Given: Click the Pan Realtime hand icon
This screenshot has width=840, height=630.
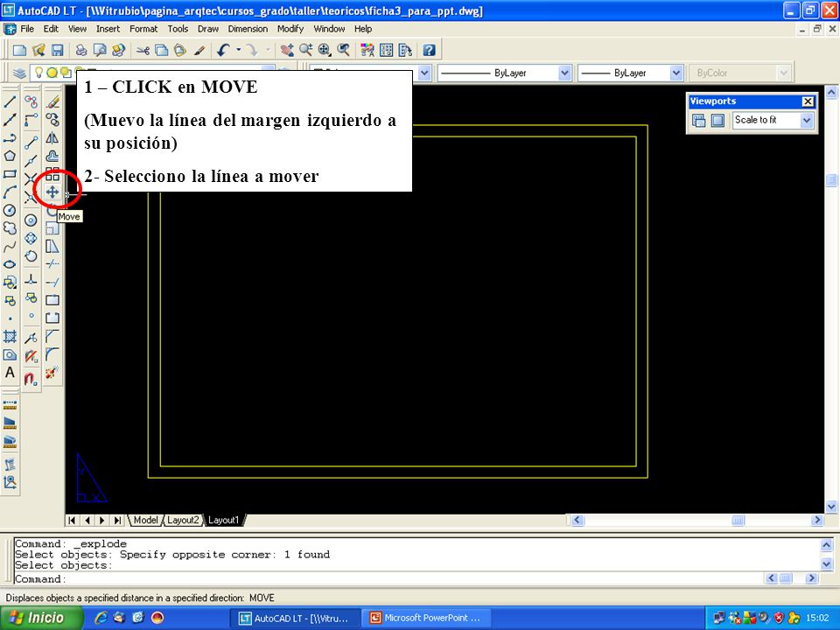Looking at the screenshot, I should (287, 51).
